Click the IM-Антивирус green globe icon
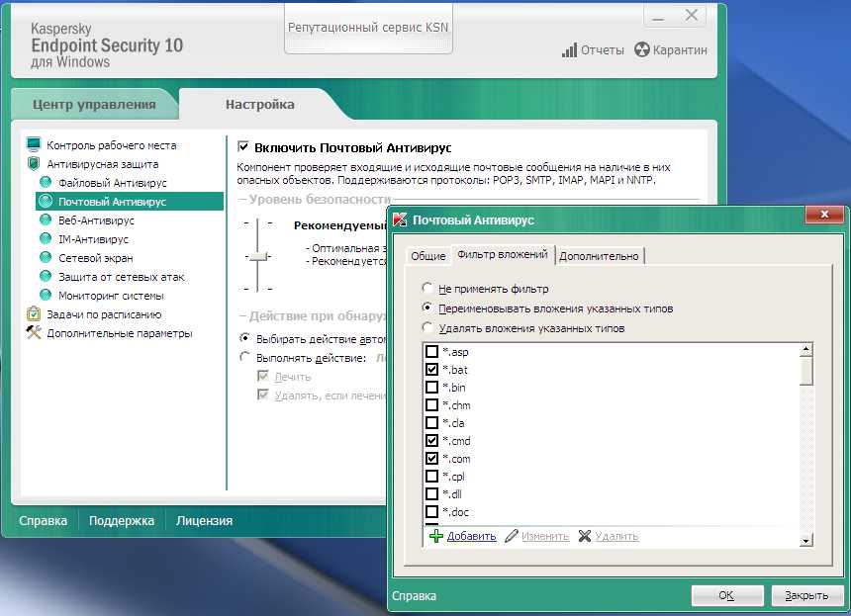 [x=47, y=239]
